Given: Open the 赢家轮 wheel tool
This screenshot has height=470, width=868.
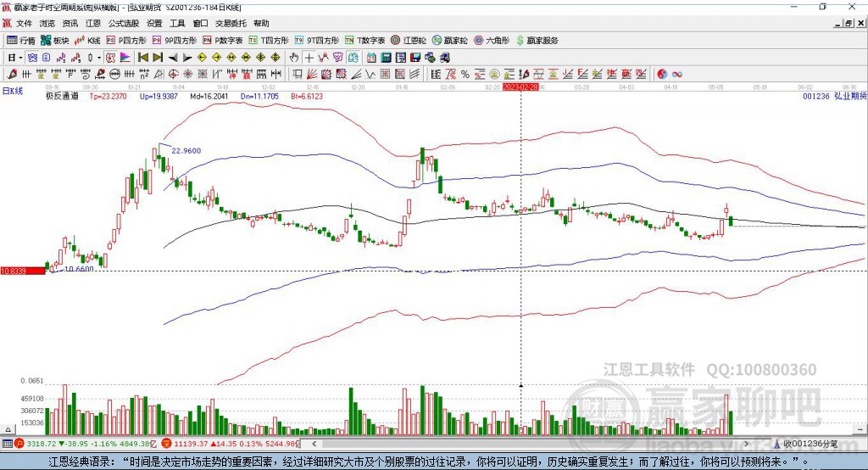Looking at the screenshot, I should coord(449,41).
